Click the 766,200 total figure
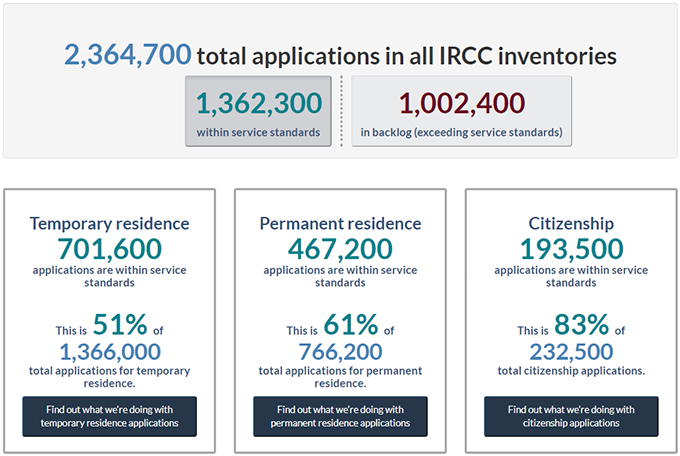This screenshot has height=456, width=680. [x=340, y=352]
